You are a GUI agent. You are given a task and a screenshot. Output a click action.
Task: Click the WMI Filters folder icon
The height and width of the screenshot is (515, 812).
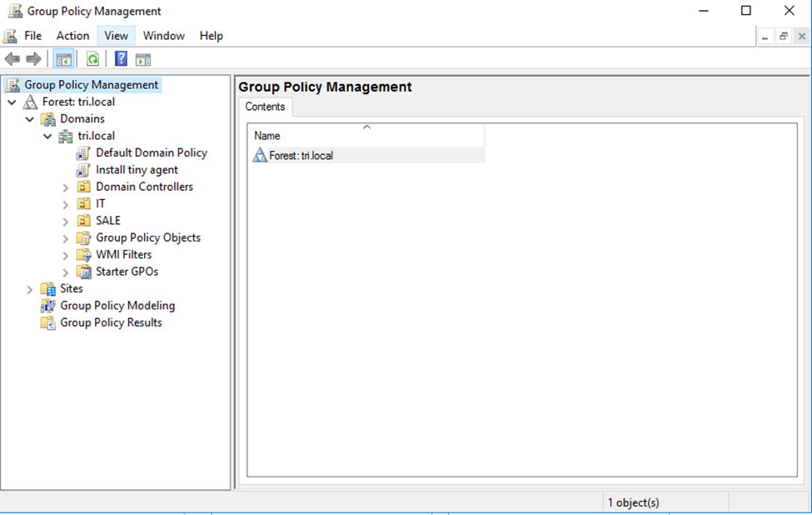click(x=84, y=255)
